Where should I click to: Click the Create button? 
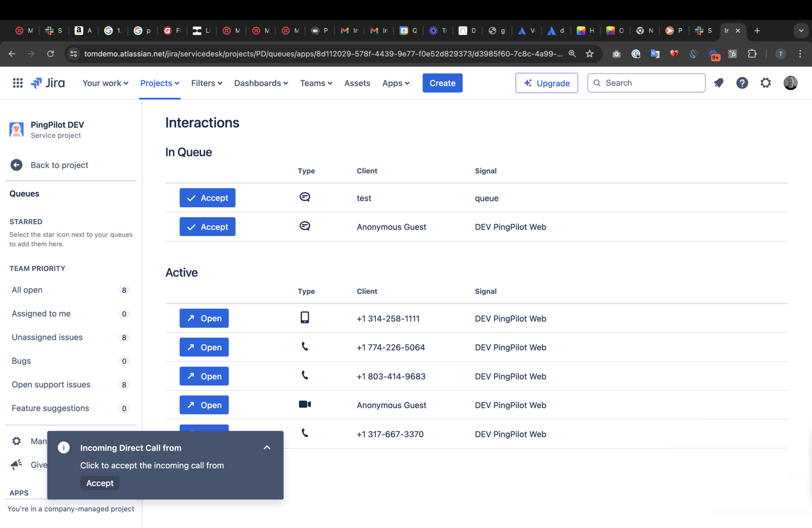442,83
